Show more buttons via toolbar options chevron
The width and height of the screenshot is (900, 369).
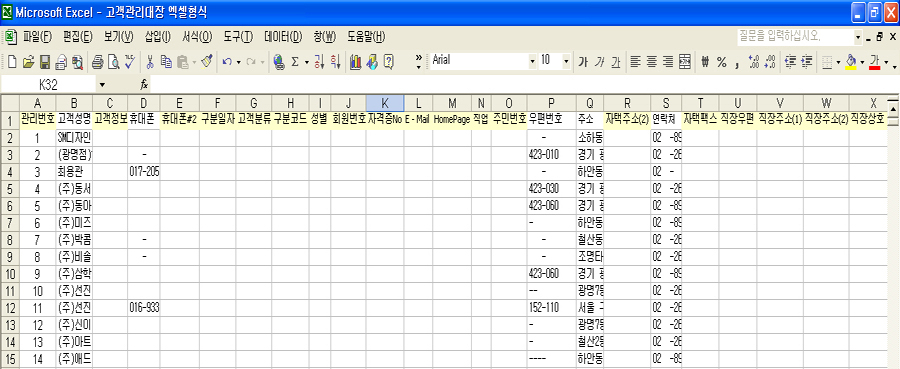pyautogui.click(x=418, y=61)
